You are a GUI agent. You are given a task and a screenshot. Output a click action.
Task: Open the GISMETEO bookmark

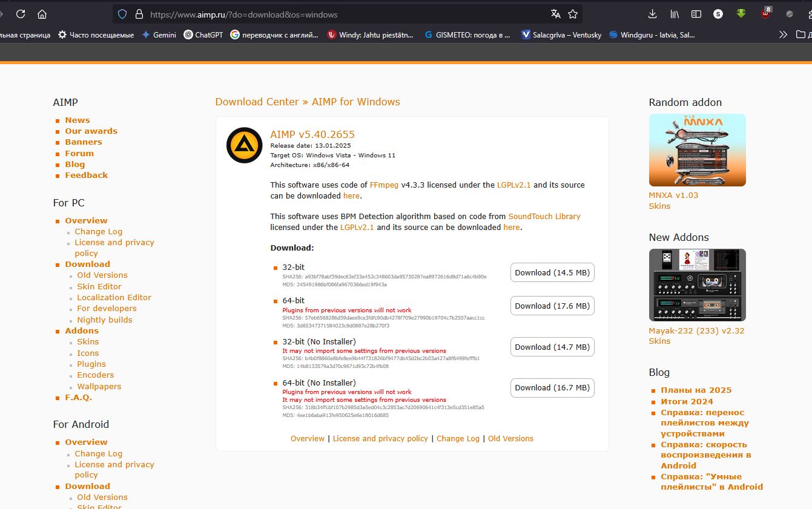click(467, 34)
